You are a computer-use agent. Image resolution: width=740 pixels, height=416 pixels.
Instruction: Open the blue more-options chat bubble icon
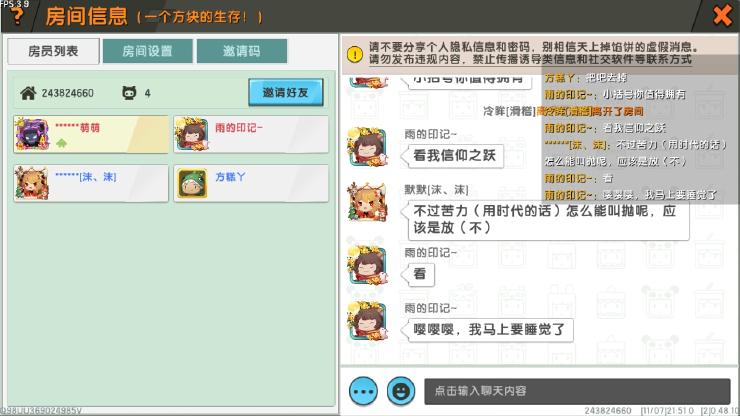(x=363, y=391)
